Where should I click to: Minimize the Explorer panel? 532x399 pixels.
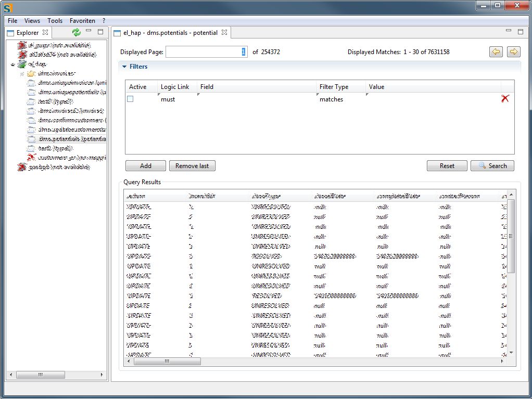pos(89,31)
